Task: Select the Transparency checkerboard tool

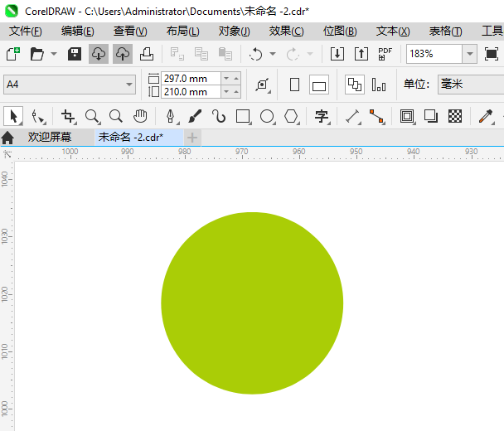Action: pyautogui.click(x=455, y=116)
